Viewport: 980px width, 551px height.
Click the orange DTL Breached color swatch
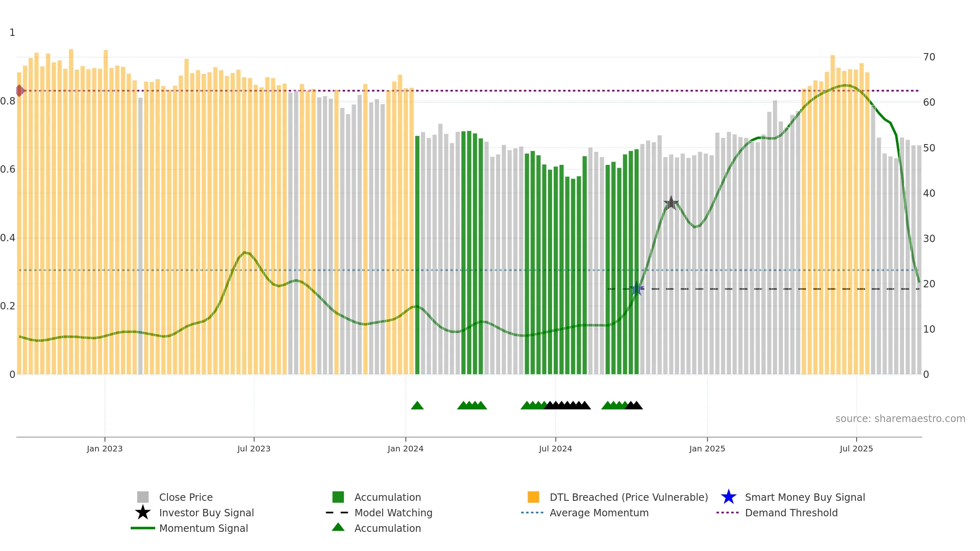coord(533,497)
